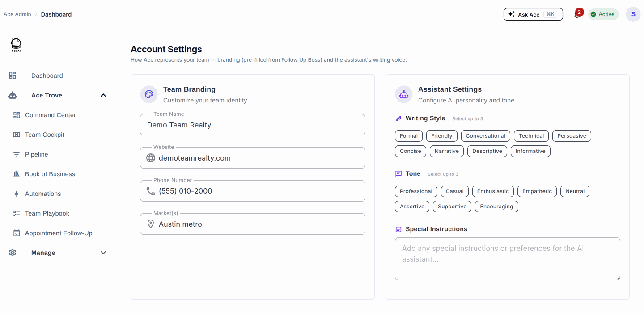
Task: Click the Book of Business books icon
Action: (17, 174)
